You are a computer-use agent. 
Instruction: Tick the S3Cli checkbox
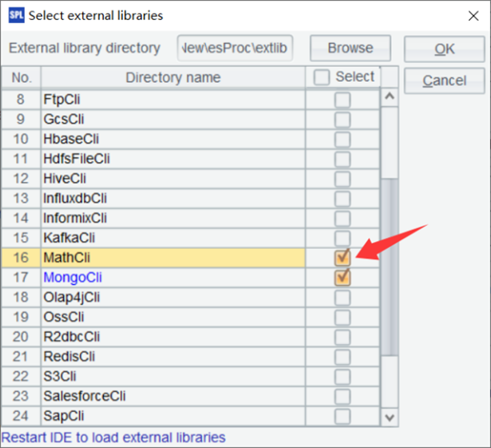pos(342,377)
